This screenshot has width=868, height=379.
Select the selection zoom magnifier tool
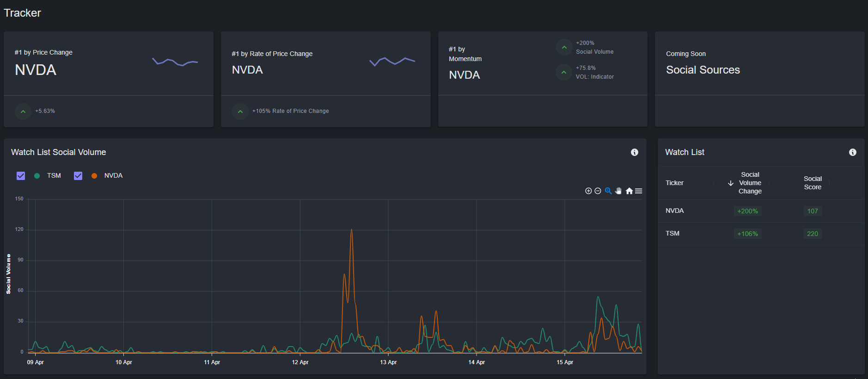(x=608, y=191)
